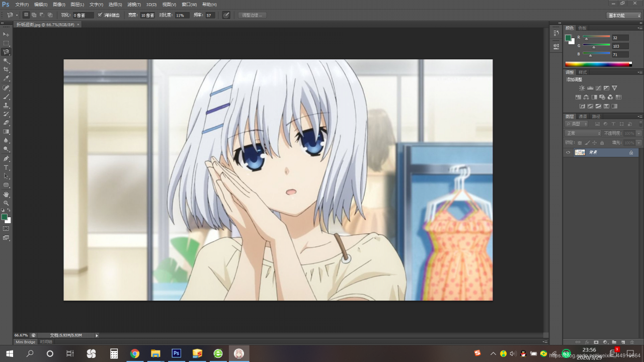
Task: Open the Color panel options menu
Action: (640, 28)
